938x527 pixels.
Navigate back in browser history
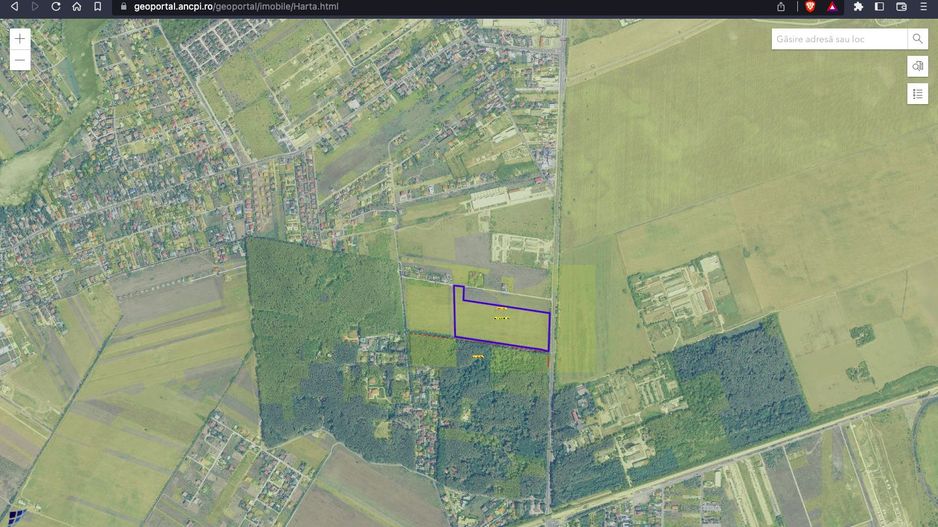coord(14,6)
